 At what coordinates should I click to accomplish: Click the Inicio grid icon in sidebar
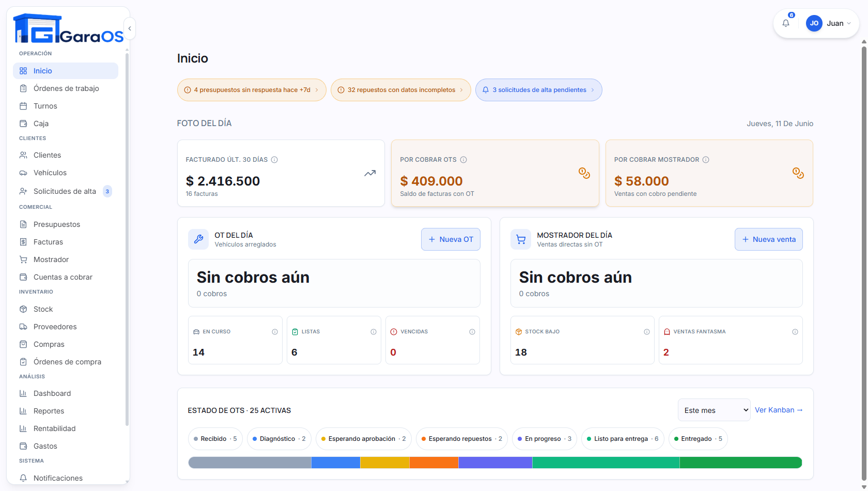23,71
